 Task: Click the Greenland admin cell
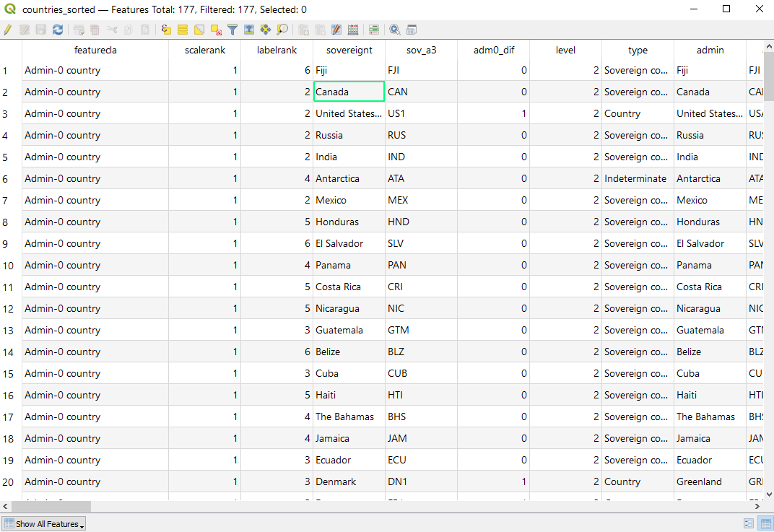(710, 481)
